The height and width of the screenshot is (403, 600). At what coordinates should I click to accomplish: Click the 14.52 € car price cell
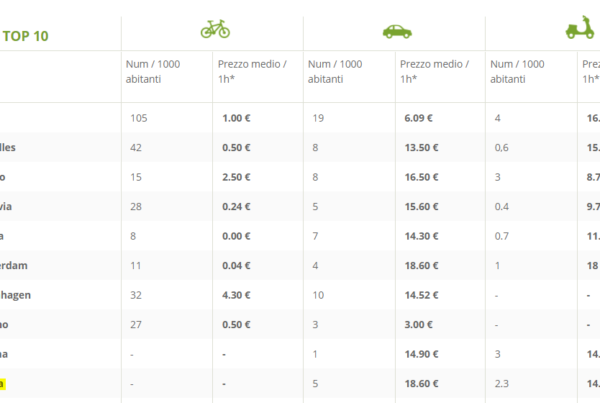[421, 295]
